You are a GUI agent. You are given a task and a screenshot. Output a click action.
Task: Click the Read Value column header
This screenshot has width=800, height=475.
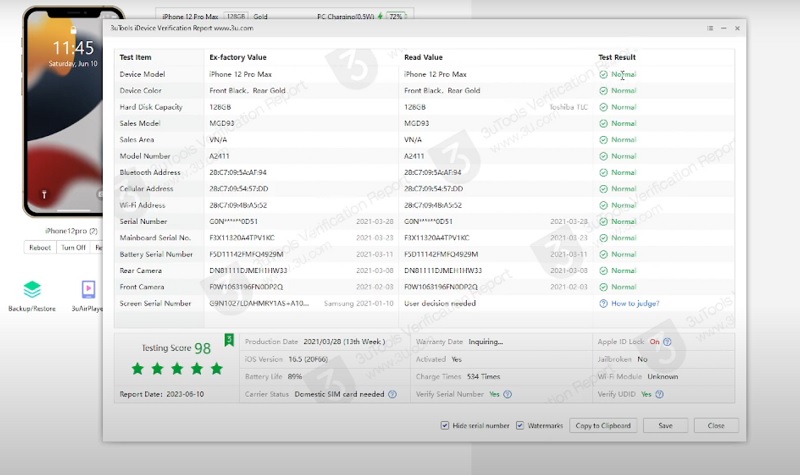point(423,58)
